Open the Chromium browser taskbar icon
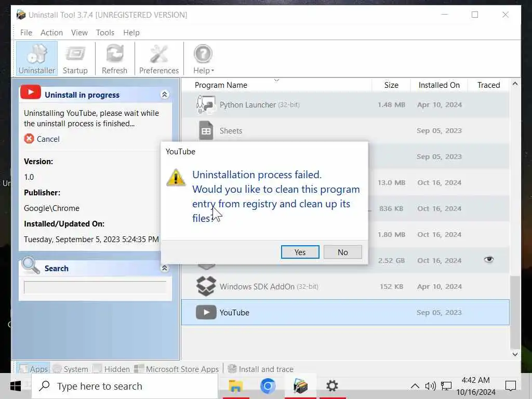Screen dimensions: 532x399 268,386
